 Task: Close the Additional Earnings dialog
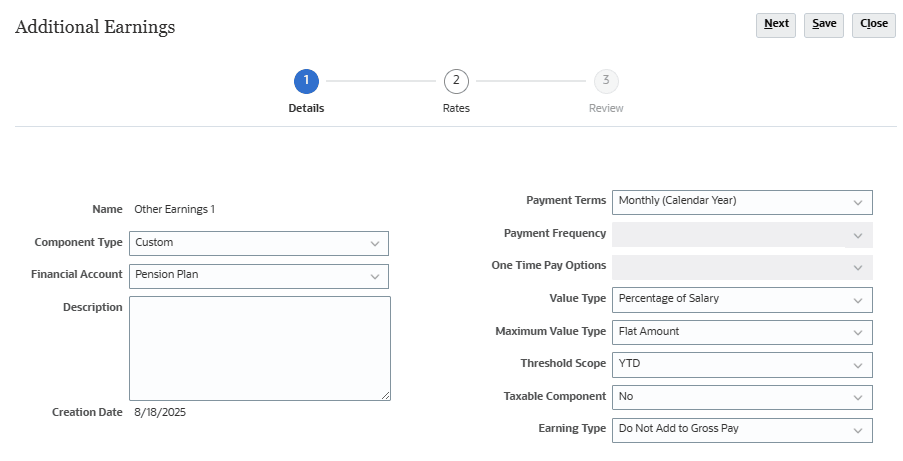[874, 25]
